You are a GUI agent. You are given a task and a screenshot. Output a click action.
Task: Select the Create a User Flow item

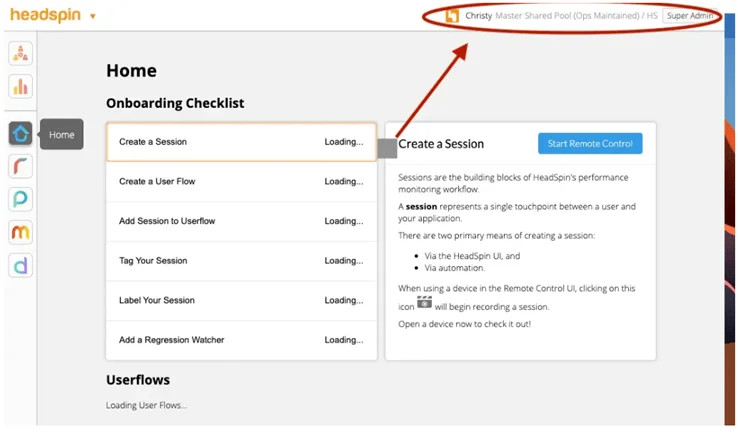click(241, 182)
